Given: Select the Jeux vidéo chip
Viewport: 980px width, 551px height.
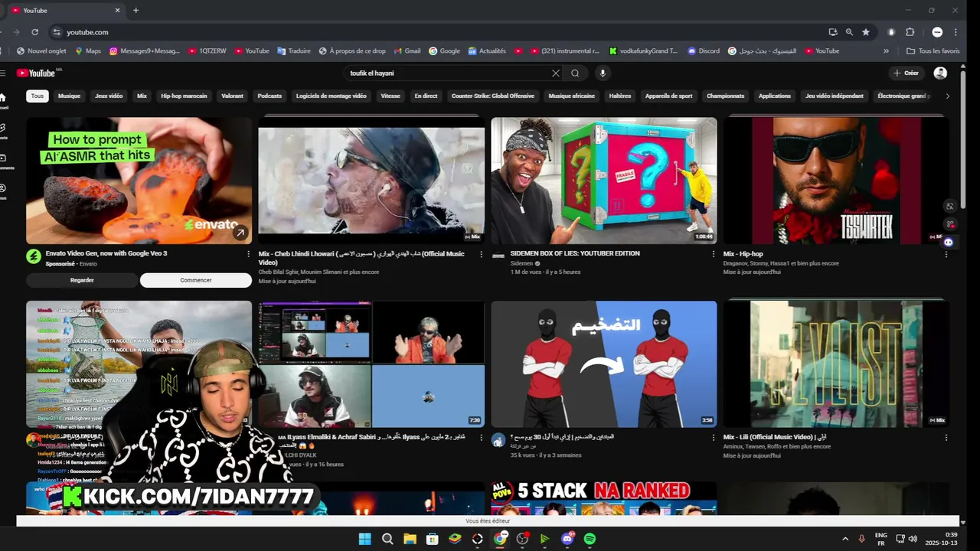Looking at the screenshot, I should [109, 96].
